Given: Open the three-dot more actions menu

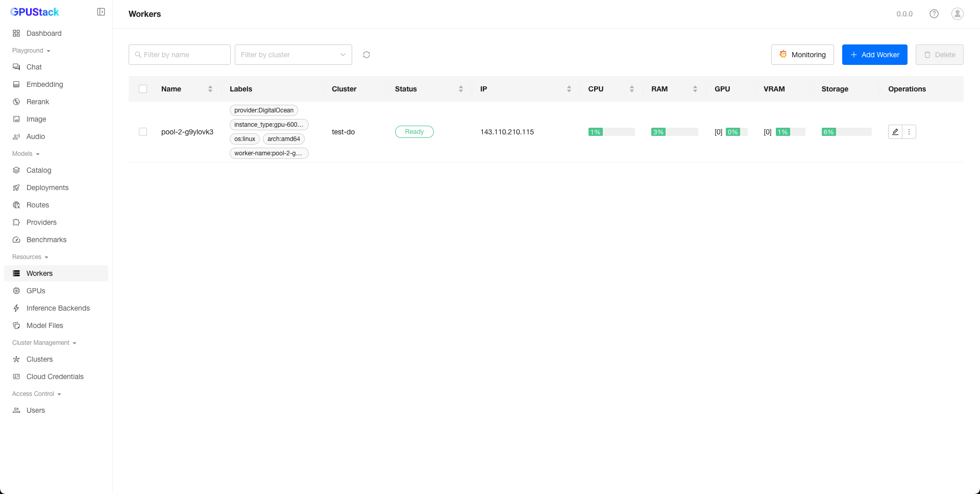Looking at the screenshot, I should 909,132.
